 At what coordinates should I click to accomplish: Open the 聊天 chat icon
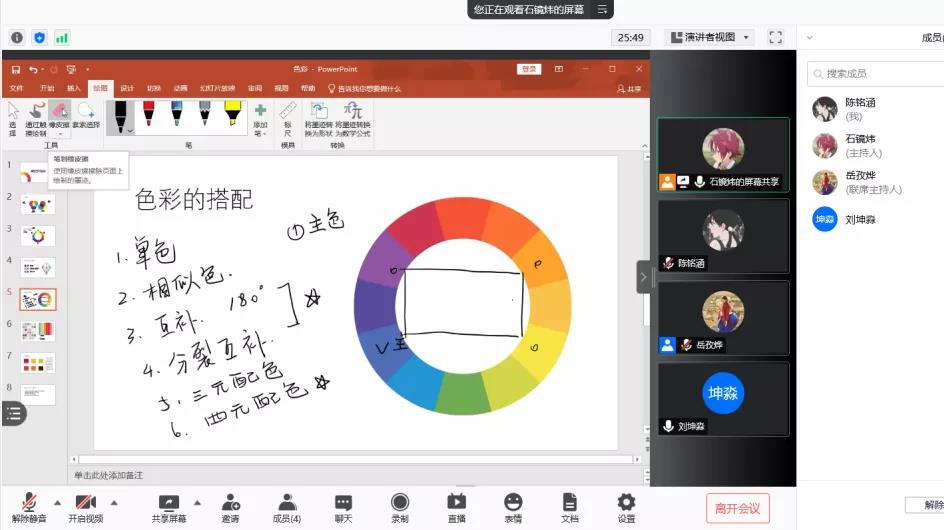click(343, 507)
